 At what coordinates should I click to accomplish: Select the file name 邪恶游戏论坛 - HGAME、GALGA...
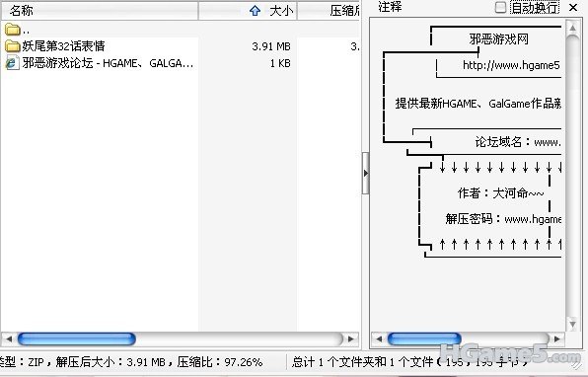108,63
